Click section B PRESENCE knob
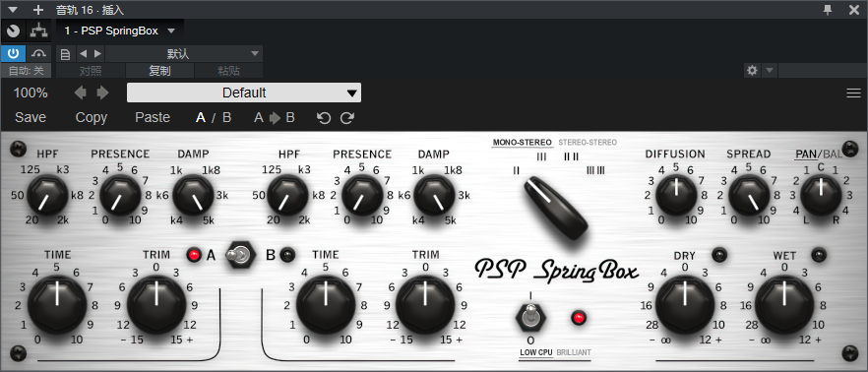The height and width of the screenshot is (372, 868). point(362,196)
